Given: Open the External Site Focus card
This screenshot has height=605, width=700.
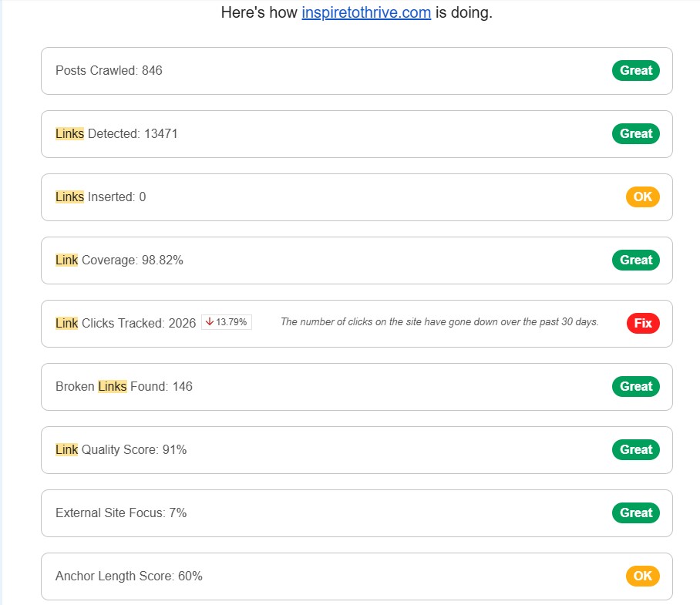Looking at the screenshot, I should click(x=355, y=513).
